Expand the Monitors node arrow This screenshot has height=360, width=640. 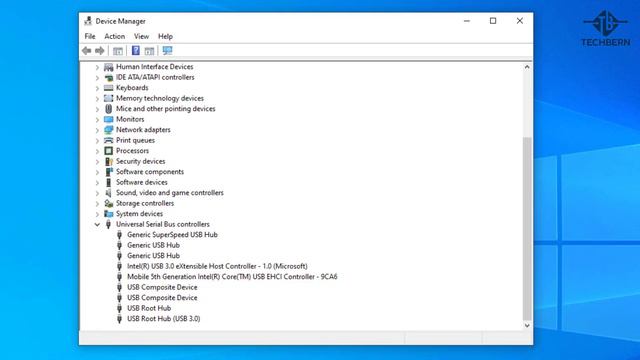coord(97,120)
